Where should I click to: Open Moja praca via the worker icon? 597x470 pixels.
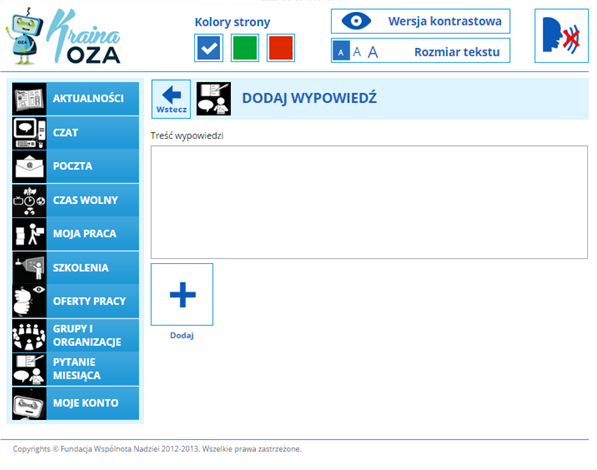point(29,234)
